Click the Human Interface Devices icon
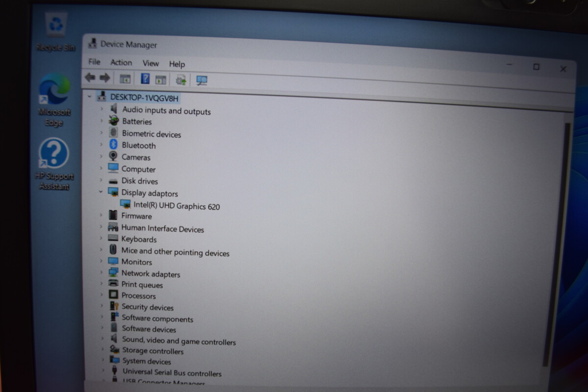 click(x=113, y=227)
